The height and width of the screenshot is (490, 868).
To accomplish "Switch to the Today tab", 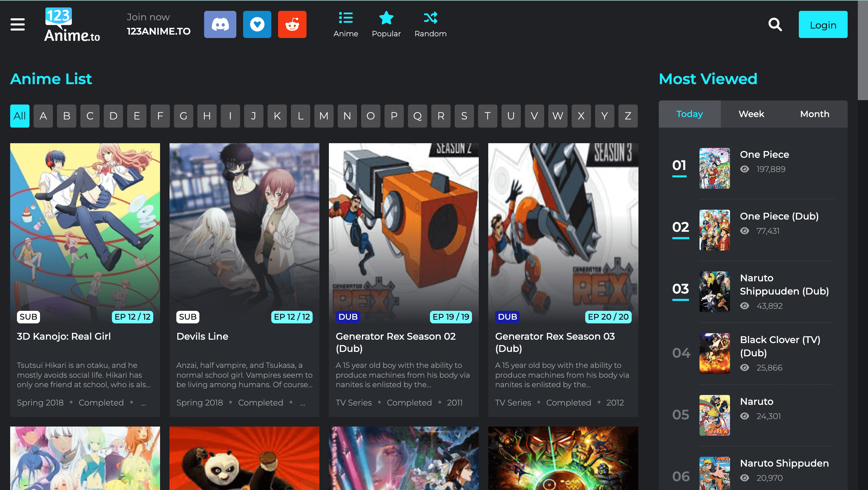I will (x=690, y=114).
